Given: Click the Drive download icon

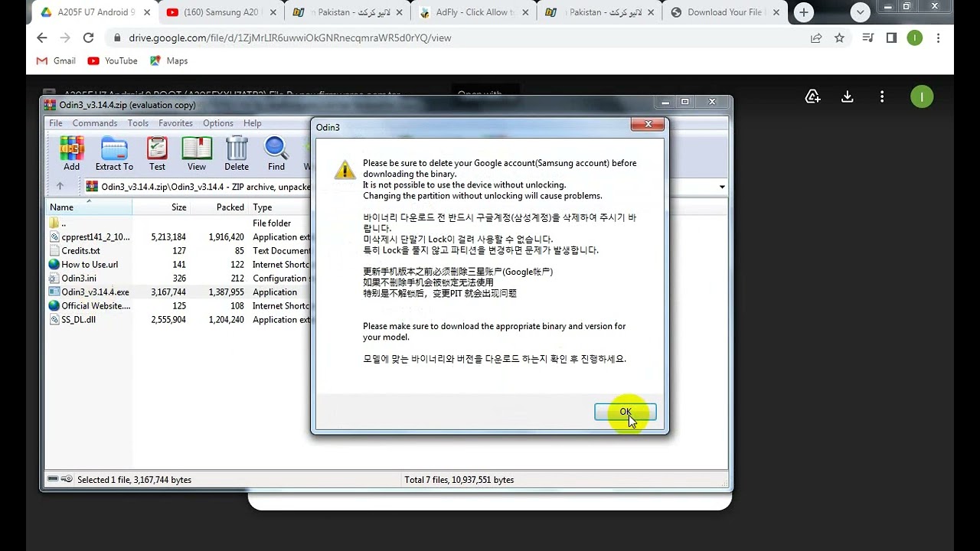Looking at the screenshot, I should pyautogui.click(x=848, y=96).
